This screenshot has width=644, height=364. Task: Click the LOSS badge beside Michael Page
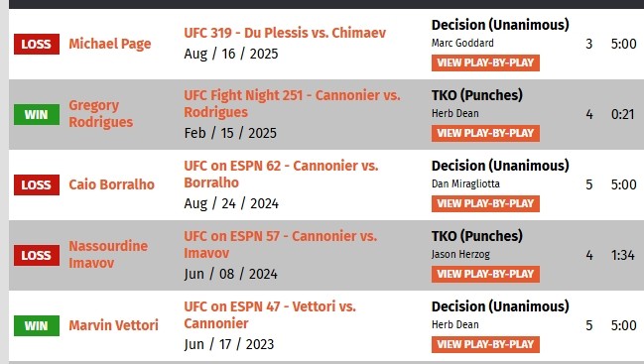[x=37, y=44]
